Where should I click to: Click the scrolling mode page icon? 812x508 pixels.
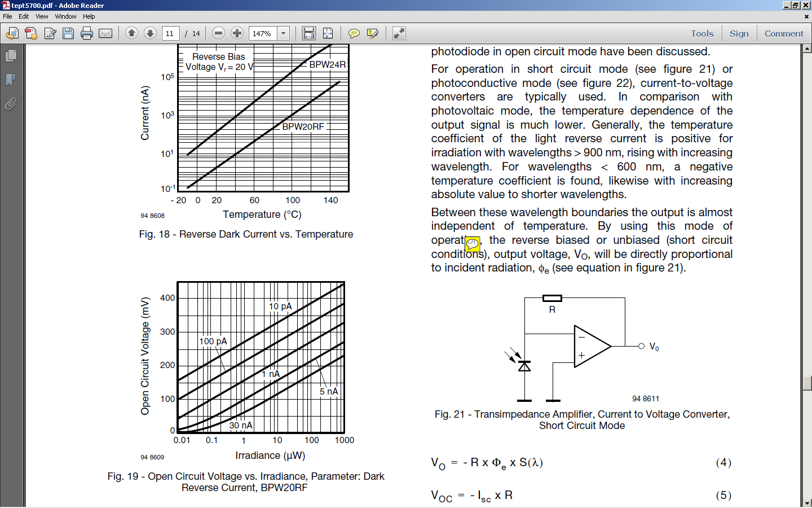[x=308, y=33]
